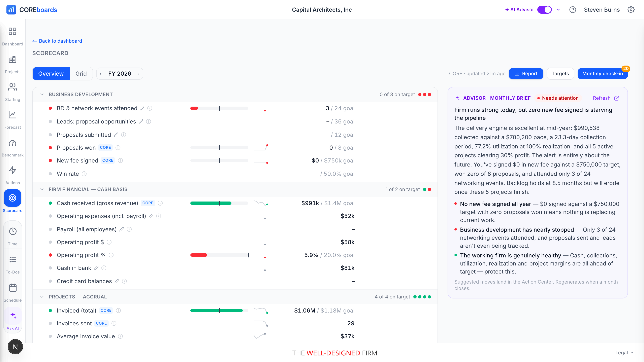Edit Cash in bank pencil icon
This screenshot has width=644, height=362.
click(96, 268)
